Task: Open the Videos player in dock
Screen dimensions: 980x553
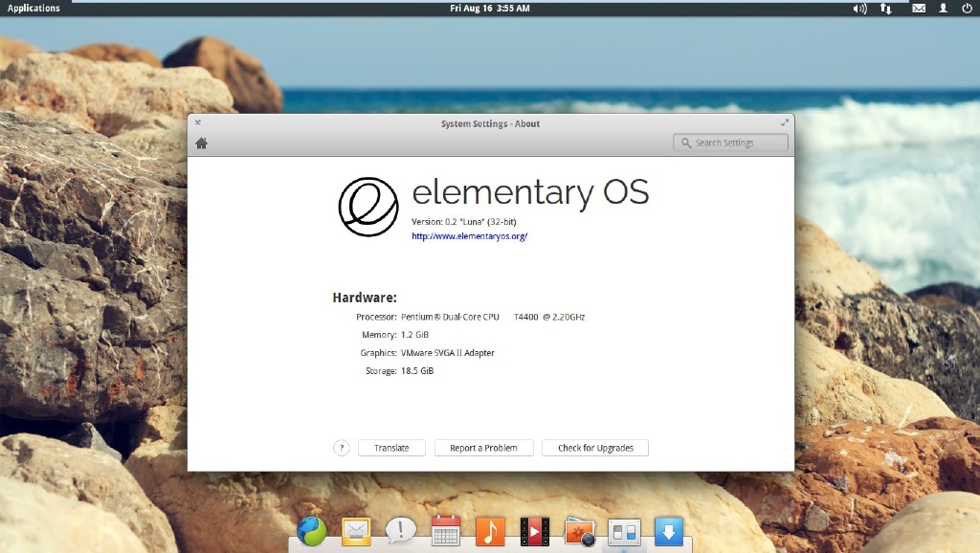Action: (534, 532)
